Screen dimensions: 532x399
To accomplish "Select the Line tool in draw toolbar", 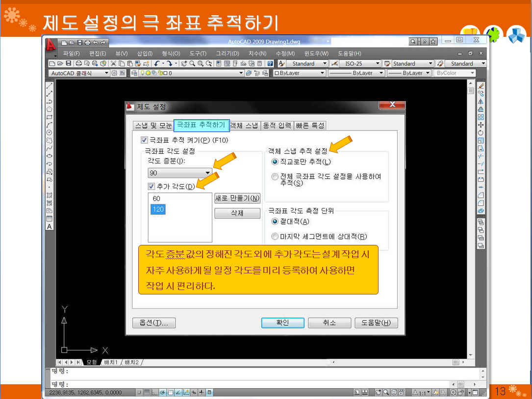I will point(50,85).
